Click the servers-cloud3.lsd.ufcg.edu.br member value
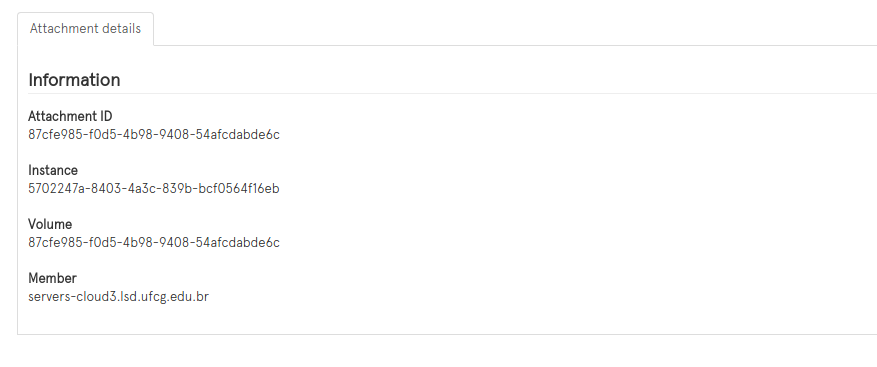 click(119, 297)
